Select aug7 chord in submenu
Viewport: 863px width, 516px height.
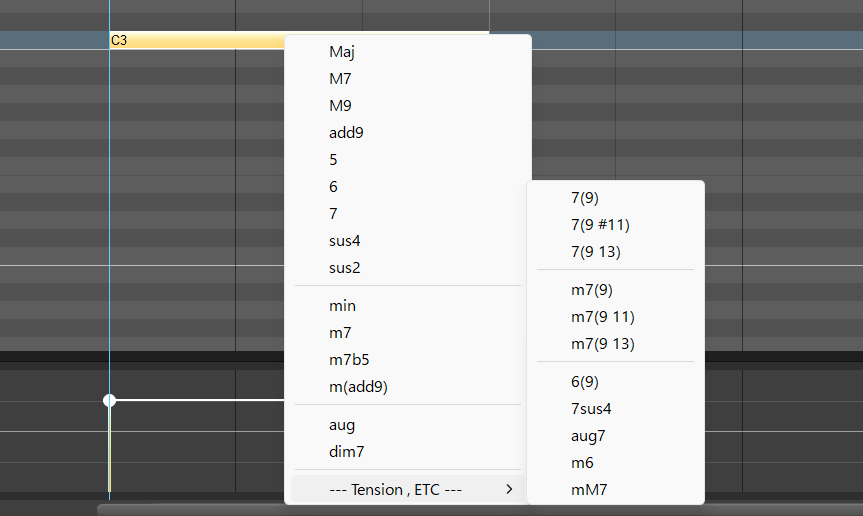point(588,436)
